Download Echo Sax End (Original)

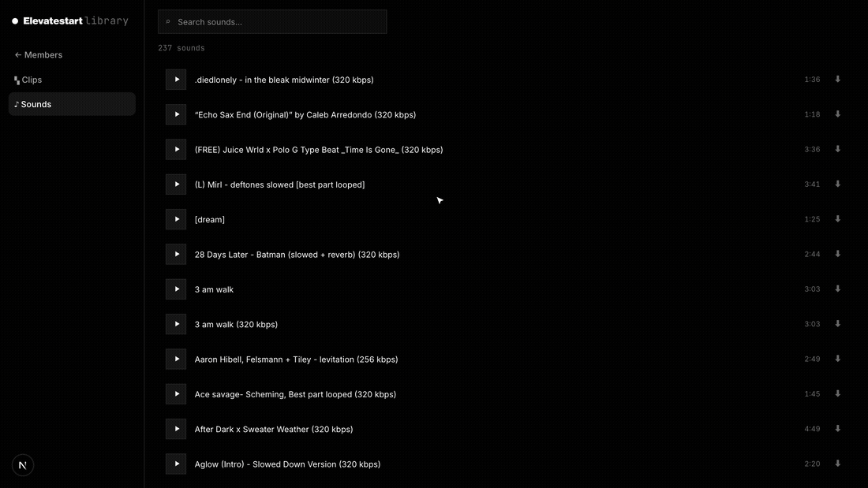(837, 114)
